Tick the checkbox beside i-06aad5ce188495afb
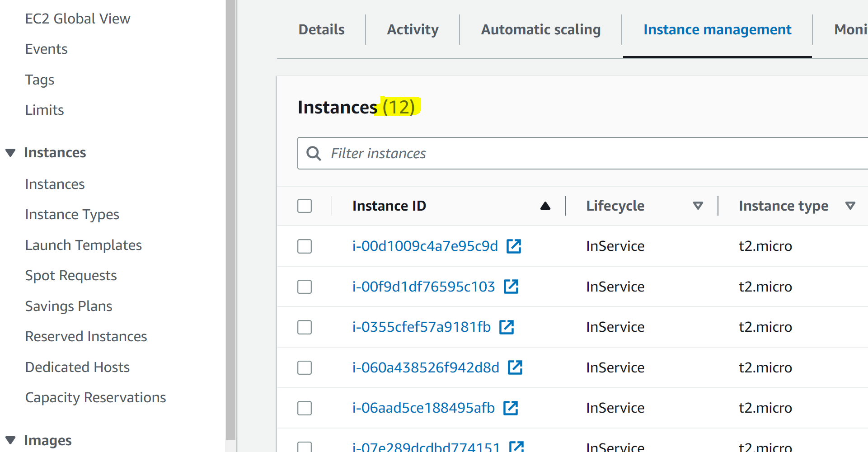Screen dimensions: 868x452 [x=305, y=408]
